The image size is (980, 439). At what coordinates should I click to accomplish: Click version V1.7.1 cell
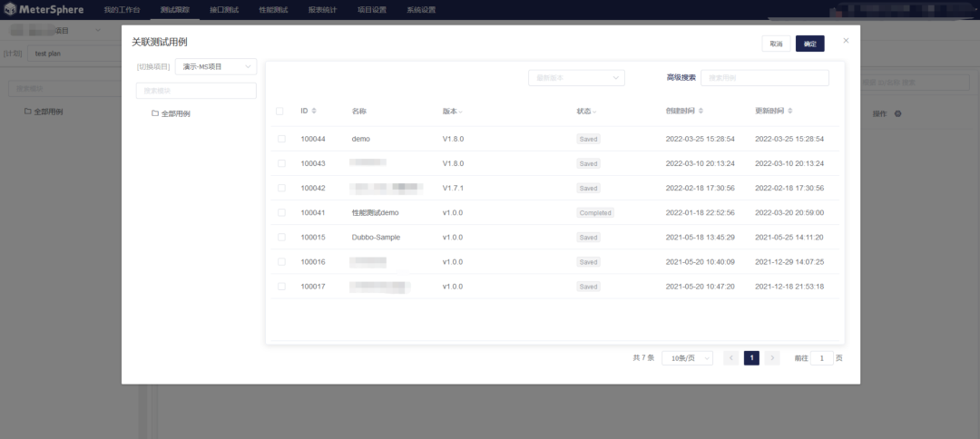click(x=453, y=188)
